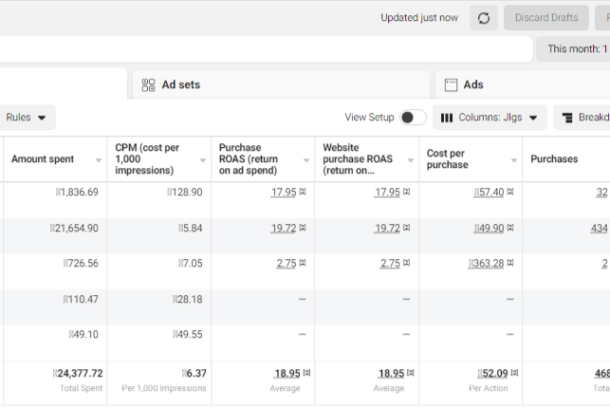
Task: Switch to the Ad sets tab
Action: [x=180, y=85]
